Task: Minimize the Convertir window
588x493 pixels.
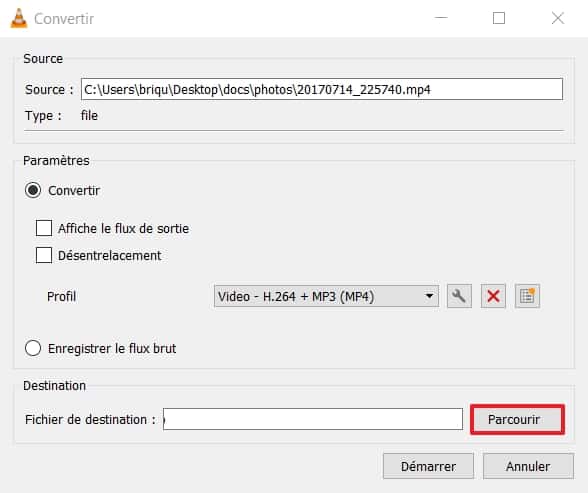Action: pyautogui.click(x=441, y=18)
